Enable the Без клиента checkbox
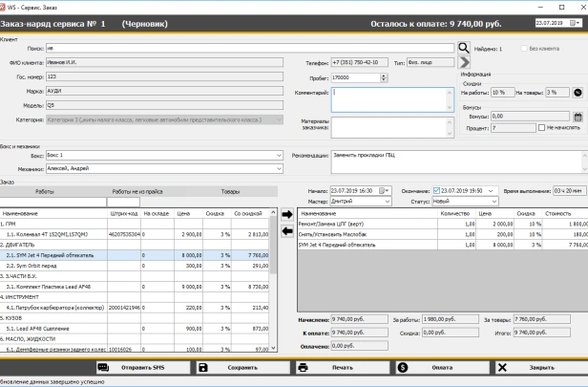 [523, 47]
